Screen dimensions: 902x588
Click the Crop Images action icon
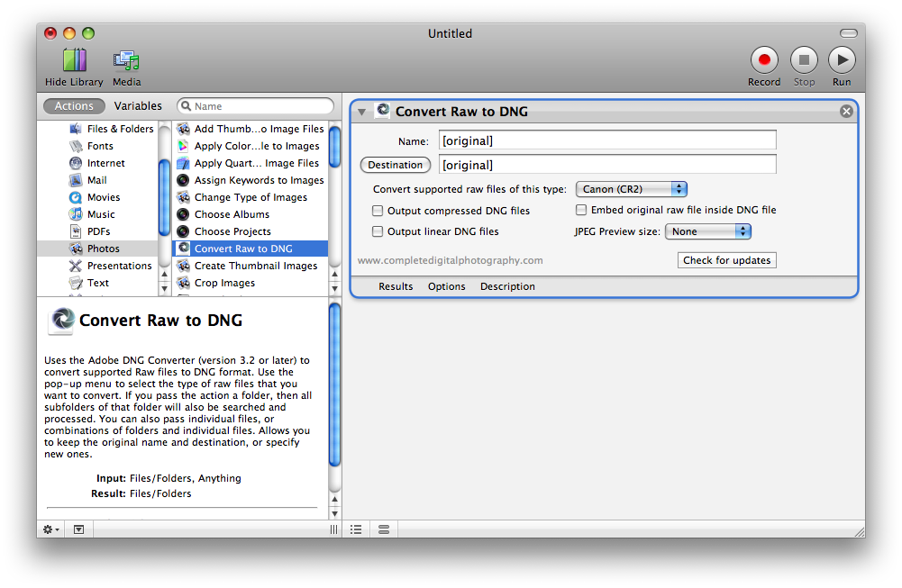coord(184,283)
